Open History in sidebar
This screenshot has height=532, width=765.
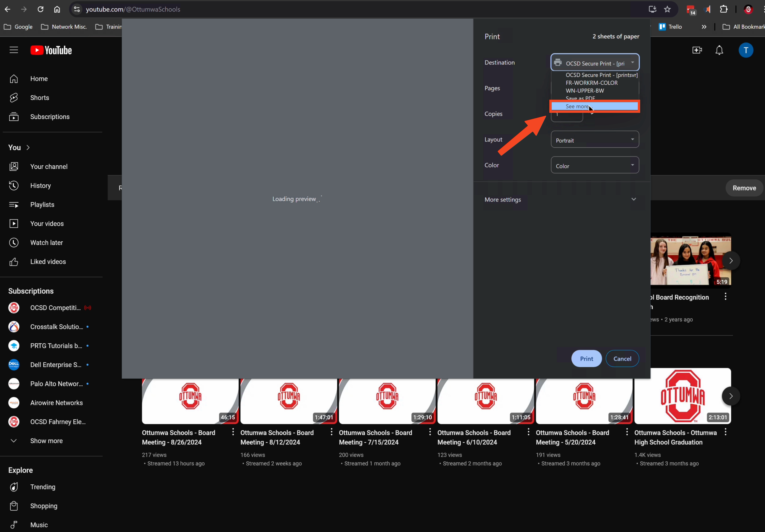(40, 186)
